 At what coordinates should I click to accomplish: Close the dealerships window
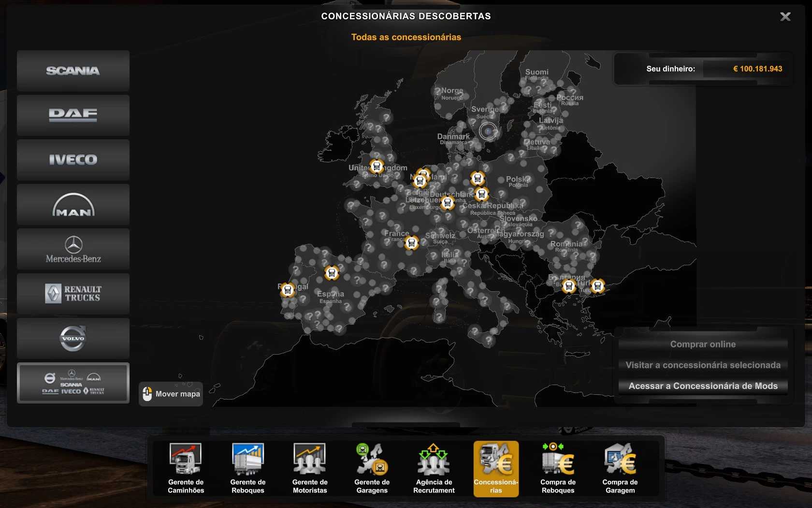(x=785, y=17)
